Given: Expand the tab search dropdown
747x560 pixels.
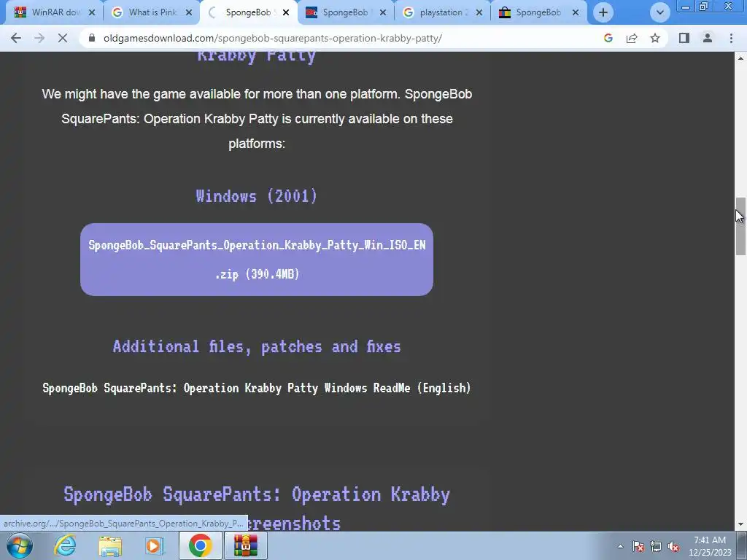Looking at the screenshot, I should point(659,12).
